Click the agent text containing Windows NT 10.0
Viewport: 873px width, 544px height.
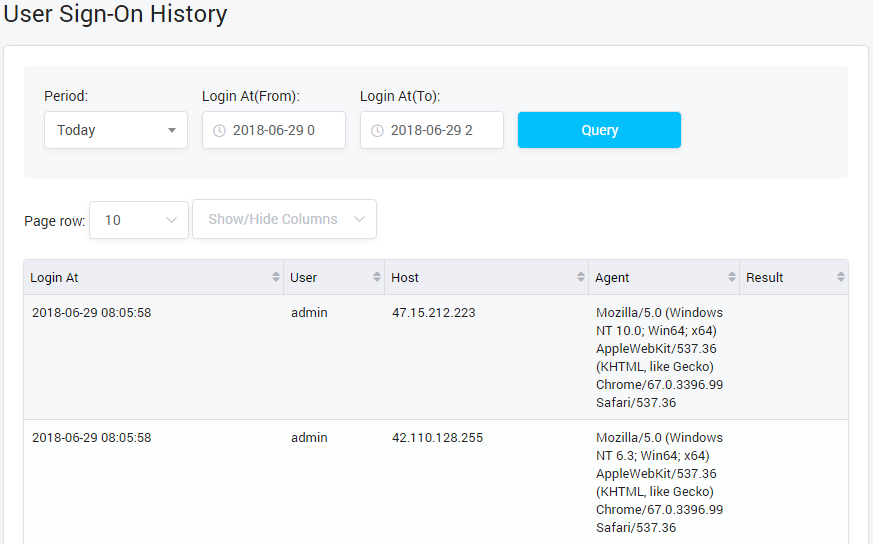(659, 357)
